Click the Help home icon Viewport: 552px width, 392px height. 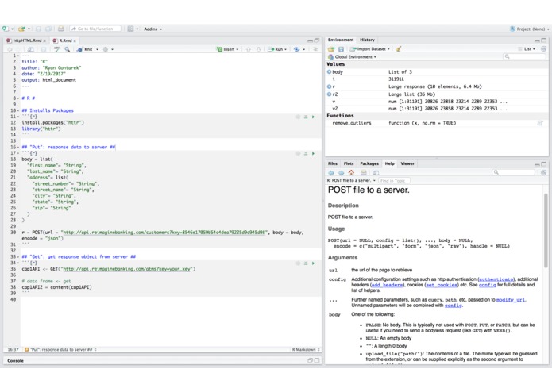click(351, 173)
